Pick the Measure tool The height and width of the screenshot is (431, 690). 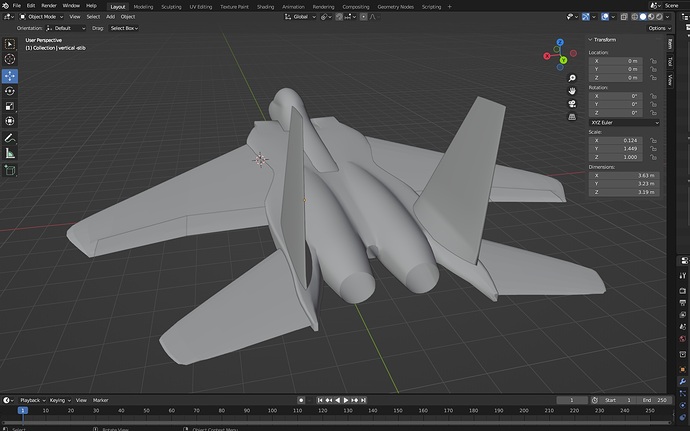pos(10,153)
